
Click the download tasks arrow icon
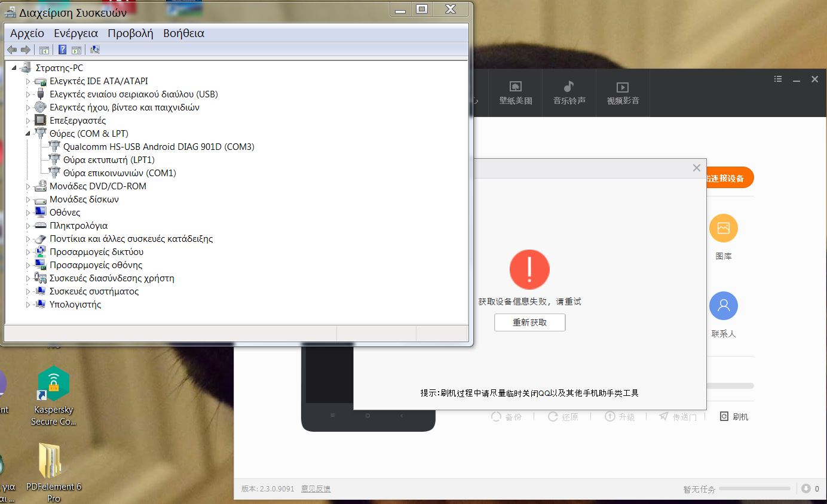click(805, 488)
